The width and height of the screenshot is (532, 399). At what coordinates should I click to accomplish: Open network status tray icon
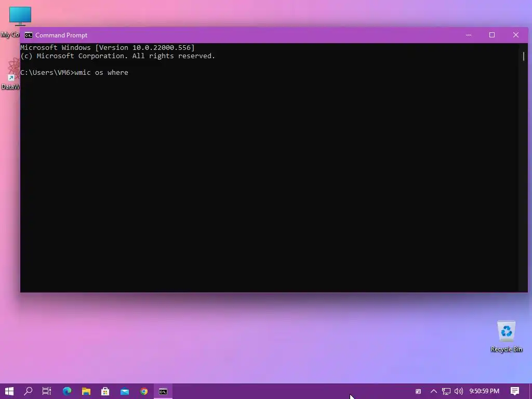coord(446,391)
